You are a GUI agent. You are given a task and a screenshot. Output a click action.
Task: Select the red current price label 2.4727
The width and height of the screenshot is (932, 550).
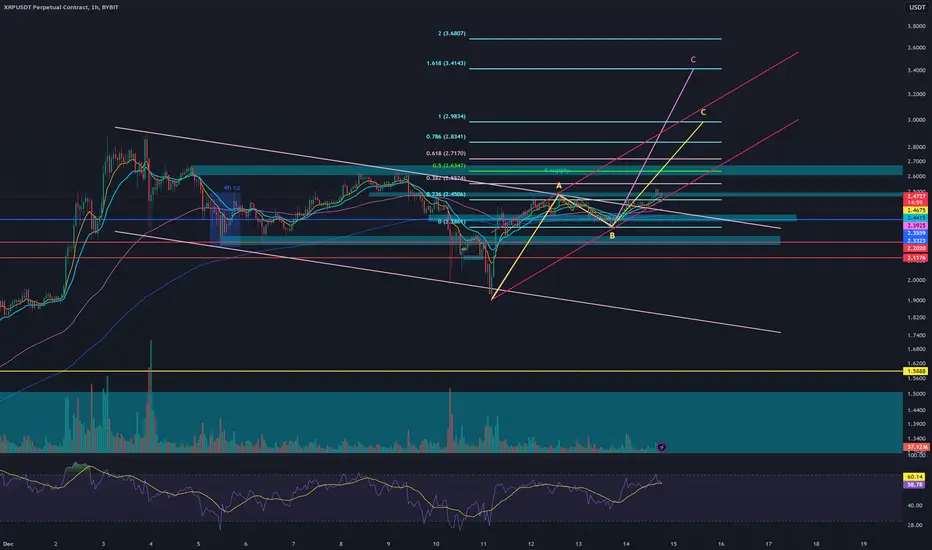pyautogui.click(x=915, y=196)
